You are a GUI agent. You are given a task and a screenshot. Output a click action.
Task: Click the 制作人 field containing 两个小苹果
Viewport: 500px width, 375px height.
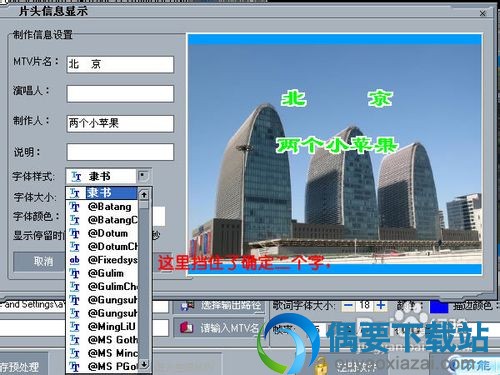click(x=120, y=124)
